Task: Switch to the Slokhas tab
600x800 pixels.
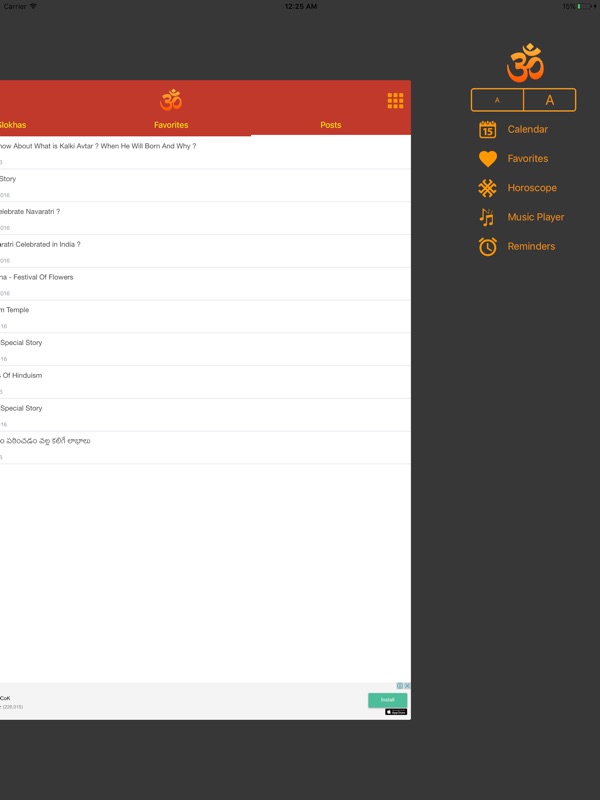Action: (13, 125)
